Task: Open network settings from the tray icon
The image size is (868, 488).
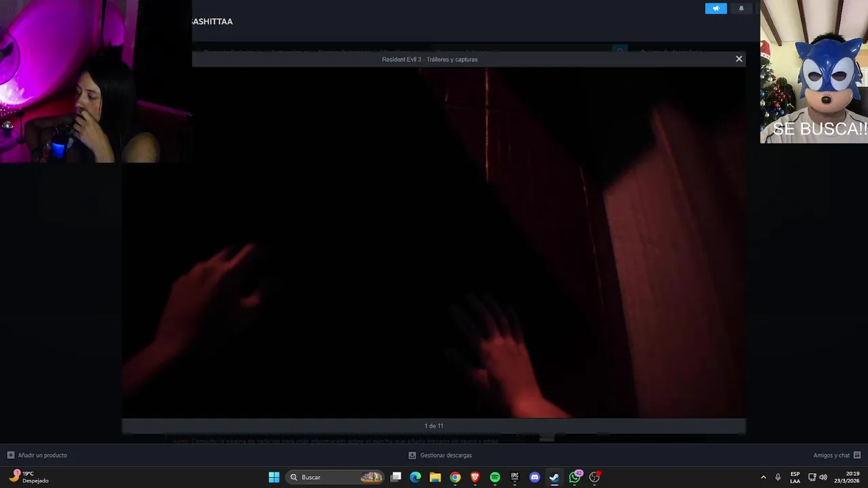Action: click(x=812, y=477)
